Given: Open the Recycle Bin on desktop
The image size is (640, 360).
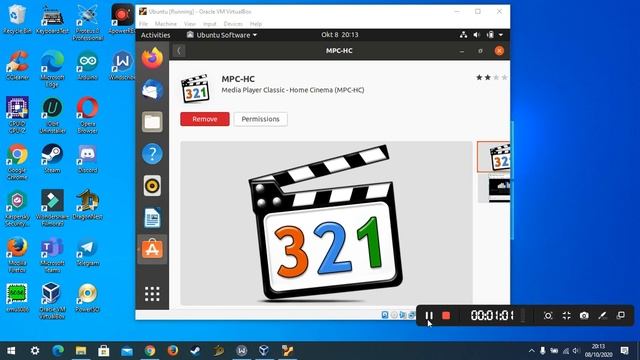Looking at the screenshot, I should 16,19.
